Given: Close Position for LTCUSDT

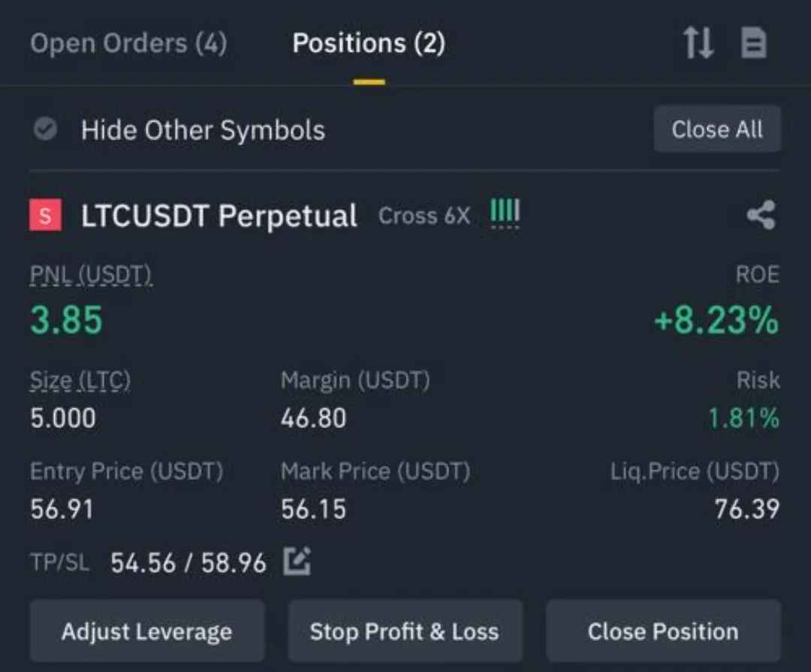Looking at the screenshot, I should 664,631.
